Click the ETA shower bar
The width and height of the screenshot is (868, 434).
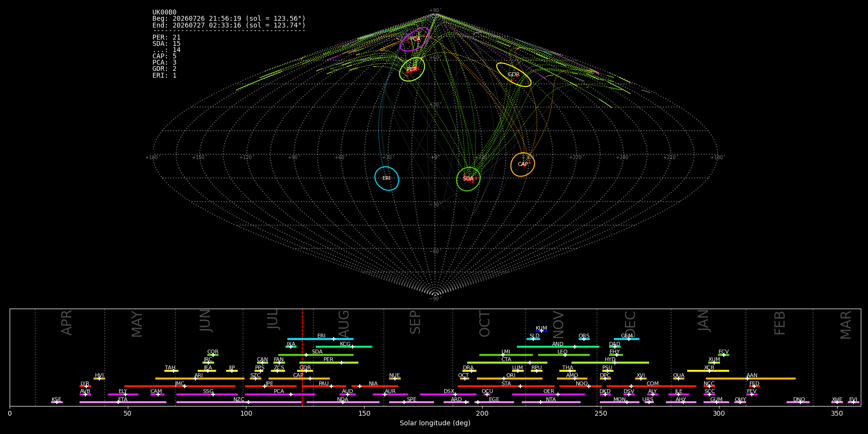[123, 402]
